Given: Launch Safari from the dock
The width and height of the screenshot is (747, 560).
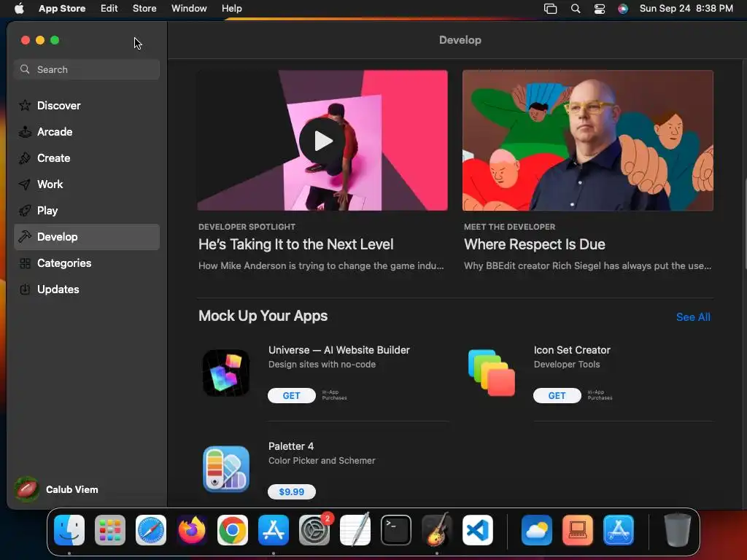Looking at the screenshot, I should (x=151, y=530).
